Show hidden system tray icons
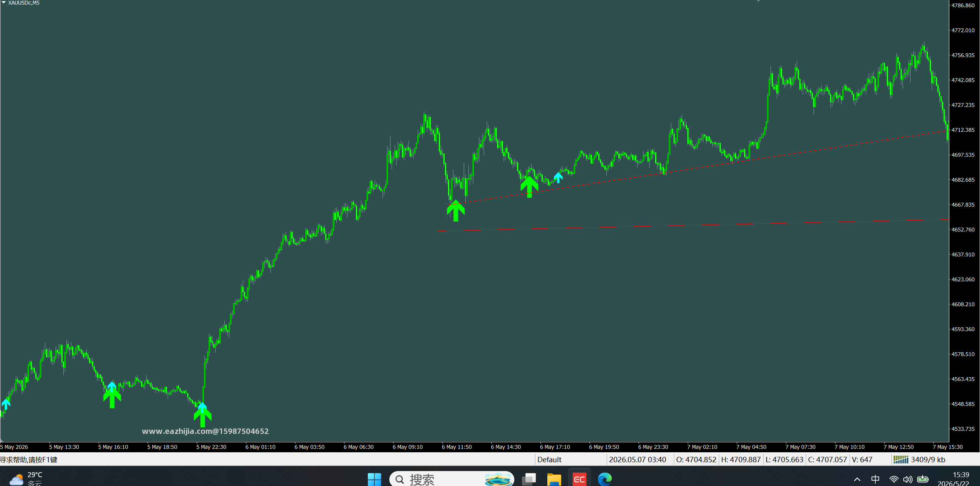Viewport: 980px width, 486px height. point(857,479)
